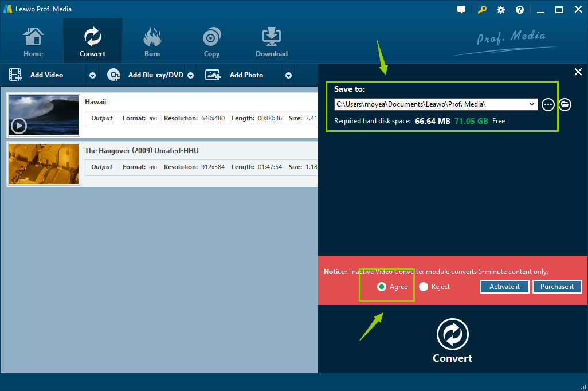Open the Save to path dropdown
Image resolution: width=588 pixels, height=391 pixels.
(x=531, y=104)
